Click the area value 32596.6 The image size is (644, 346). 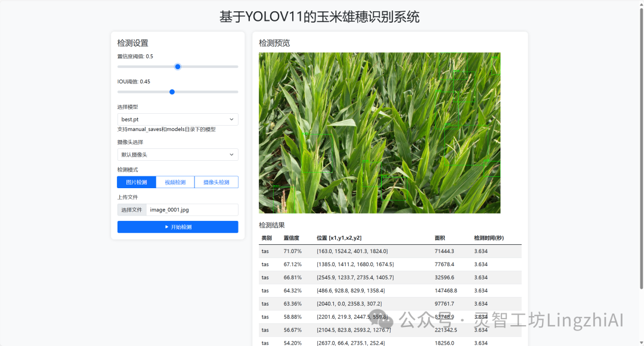444,277
